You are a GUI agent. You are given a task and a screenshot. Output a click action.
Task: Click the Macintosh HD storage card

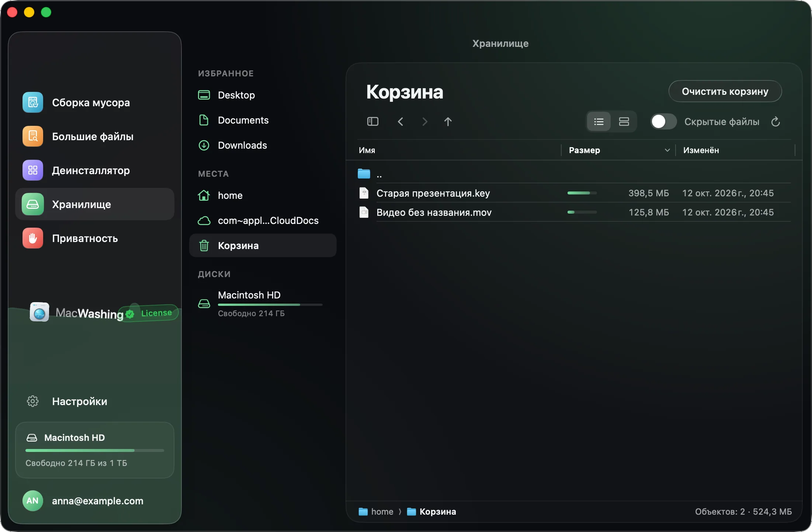(x=94, y=450)
